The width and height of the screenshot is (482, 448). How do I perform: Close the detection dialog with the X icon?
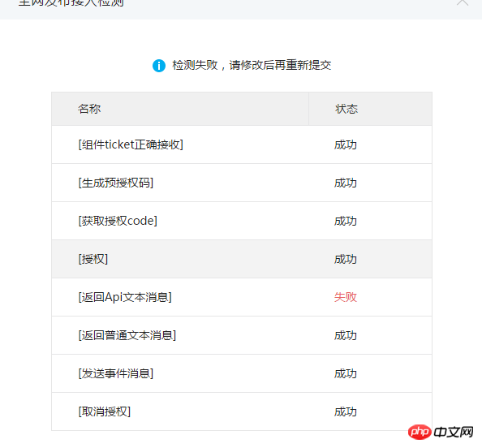pyautogui.click(x=463, y=2)
